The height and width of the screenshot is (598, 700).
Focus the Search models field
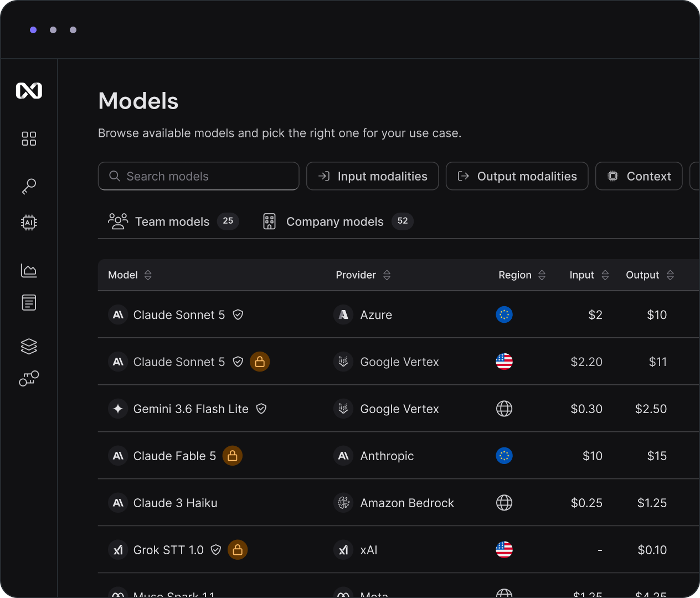coord(199,176)
